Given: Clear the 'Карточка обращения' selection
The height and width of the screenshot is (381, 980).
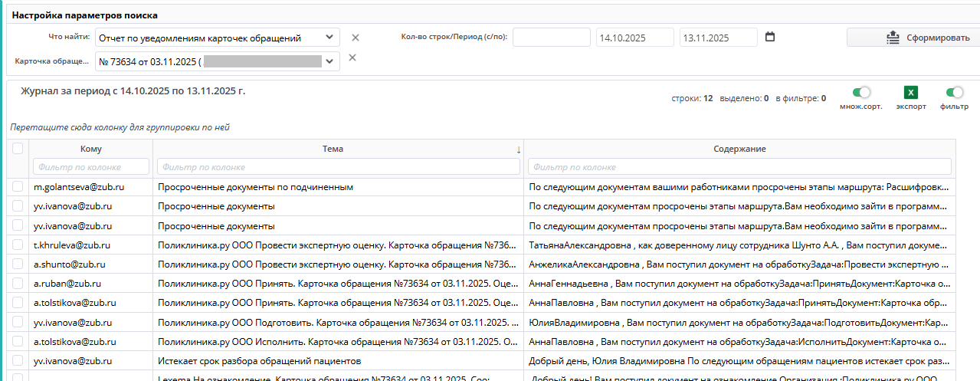Looking at the screenshot, I should 352,57.
